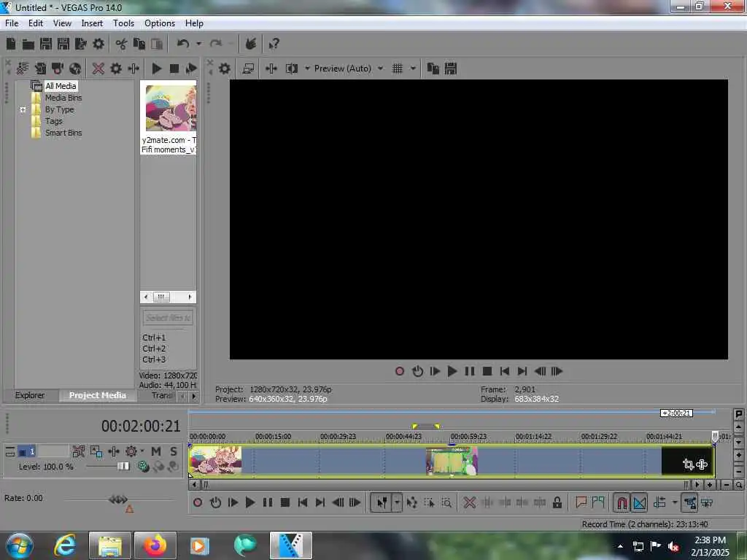Screen dimensions: 747x560
Task: Create a new project with the New icon
Action: (x=11, y=44)
